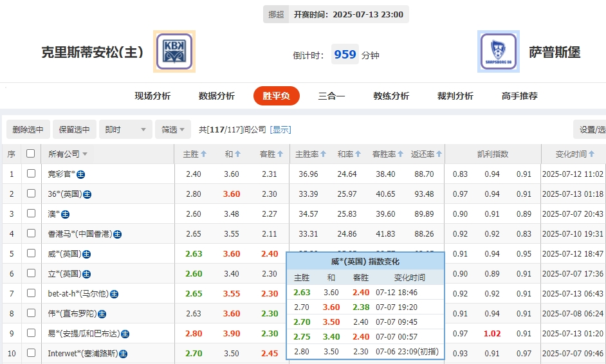Click the [显示] link
The width and height of the screenshot is (606, 364).
[280, 129]
